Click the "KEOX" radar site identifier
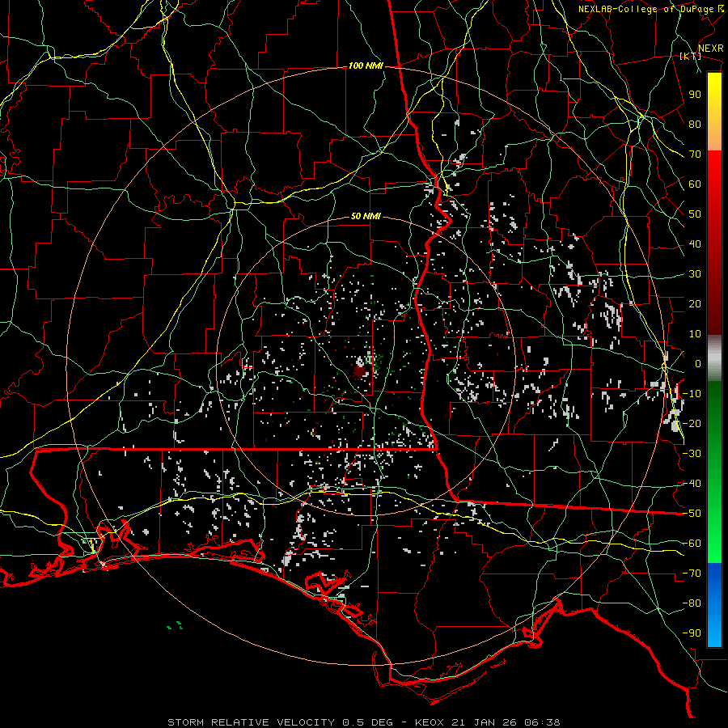 [430, 722]
